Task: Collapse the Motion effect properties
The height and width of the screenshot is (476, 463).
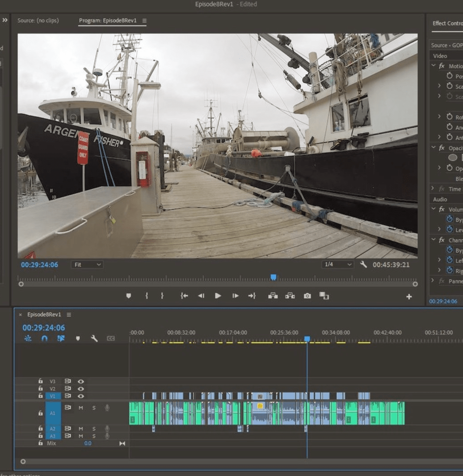Action: (x=433, y=66)
